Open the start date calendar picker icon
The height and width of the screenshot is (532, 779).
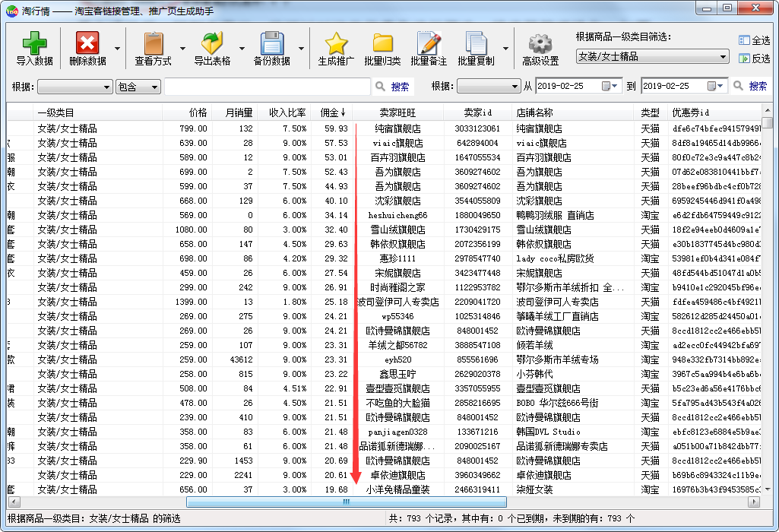pos(610,86)
